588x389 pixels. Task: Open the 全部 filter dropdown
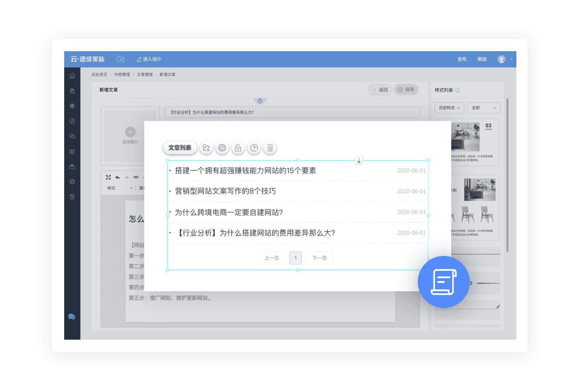[x=483, y=107]
